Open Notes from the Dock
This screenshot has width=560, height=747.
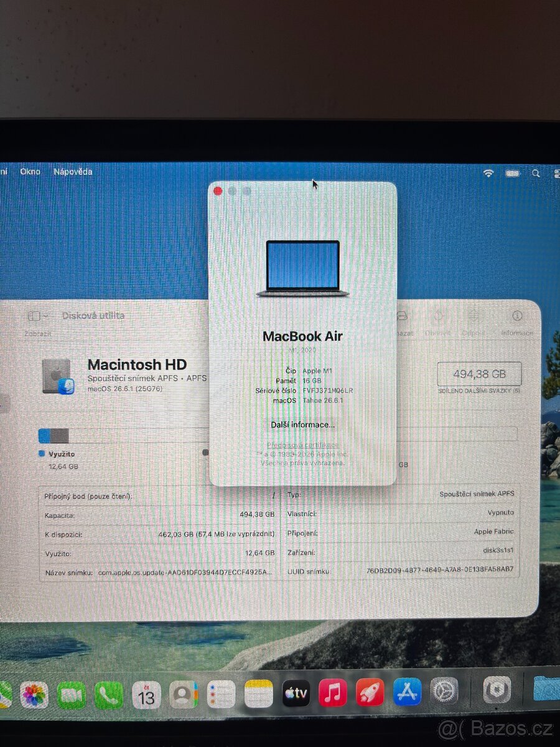(259, 693)
